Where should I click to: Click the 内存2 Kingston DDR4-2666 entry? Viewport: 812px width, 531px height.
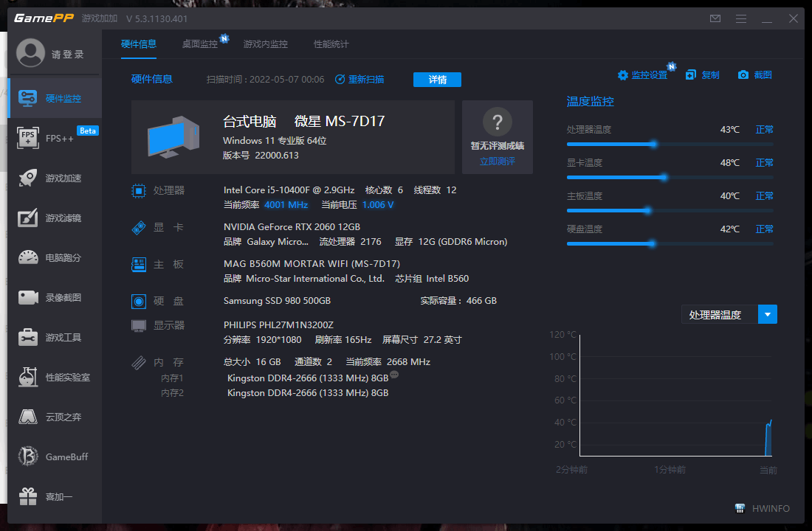click(308, 393)
